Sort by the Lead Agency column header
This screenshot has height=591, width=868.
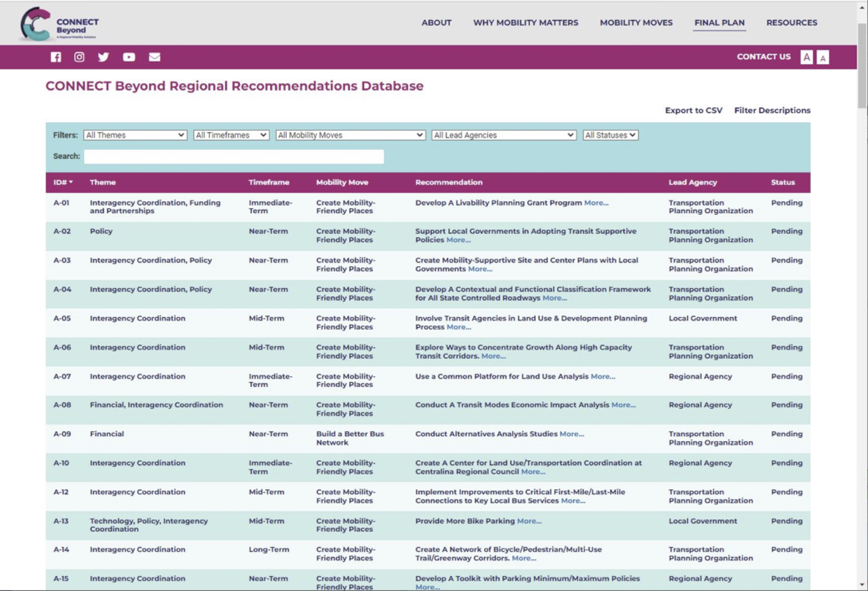tap(693, 182)
